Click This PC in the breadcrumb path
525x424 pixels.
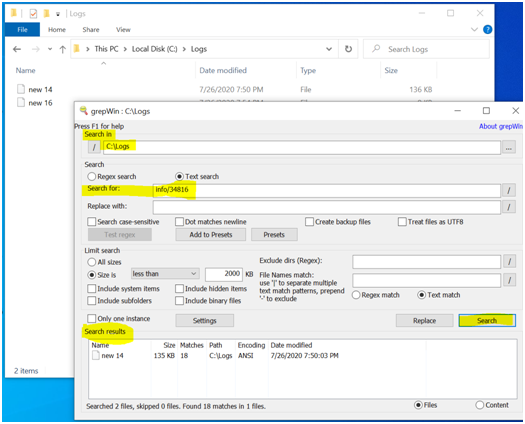point(106,49)
